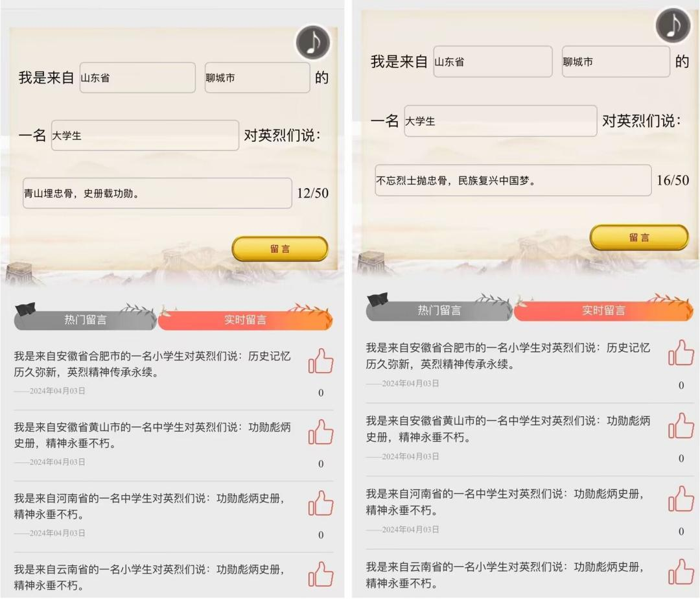Open the 山东省 province selector on left screen

pos(137,78)
